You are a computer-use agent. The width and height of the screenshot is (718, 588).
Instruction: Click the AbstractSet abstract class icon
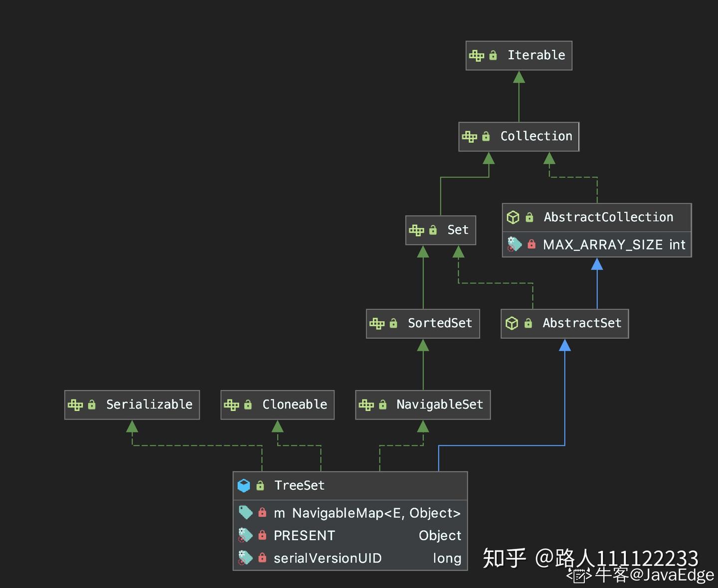(512, 323)
